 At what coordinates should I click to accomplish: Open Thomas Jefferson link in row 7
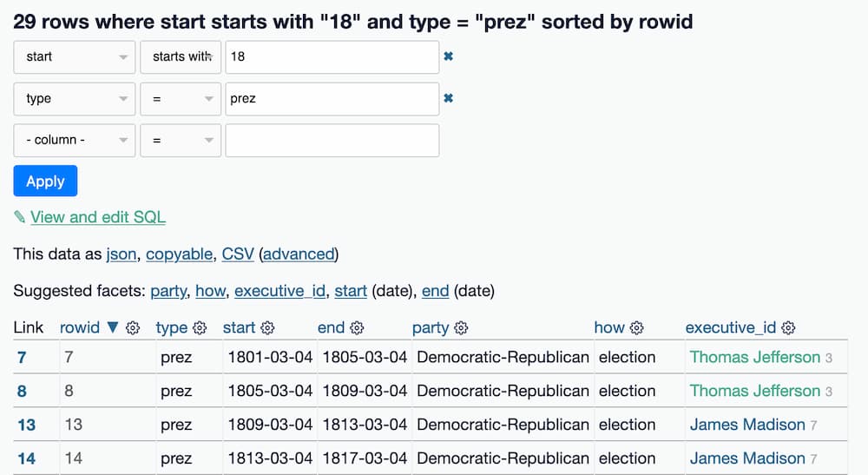(754, 357)
